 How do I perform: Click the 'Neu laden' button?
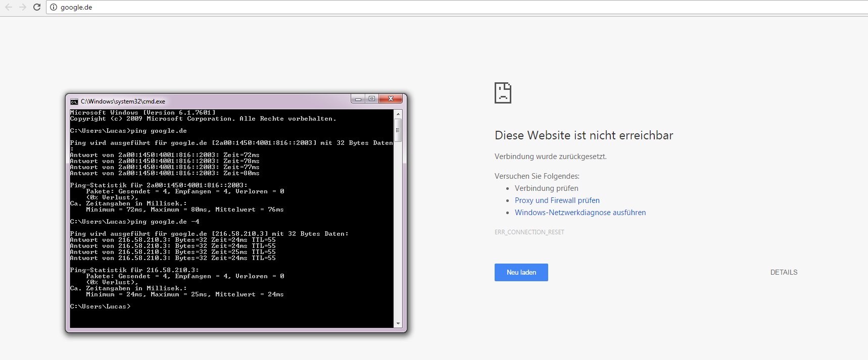click(x=521, y=272)
